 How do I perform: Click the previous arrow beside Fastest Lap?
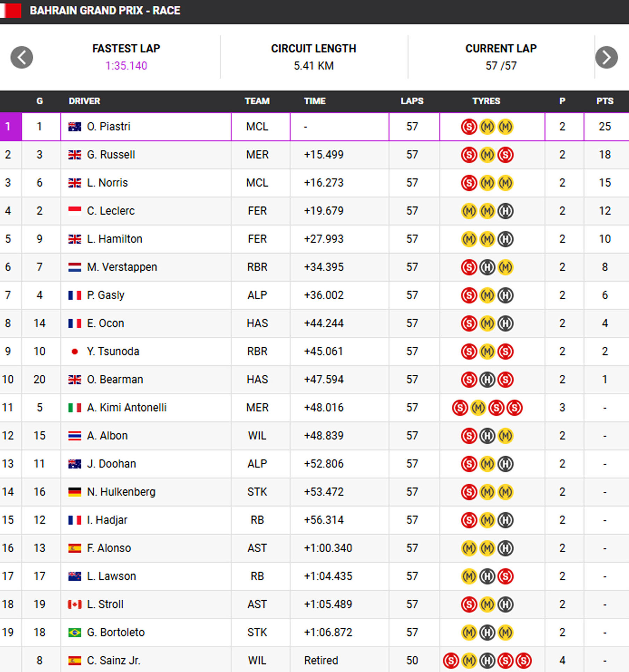point(22,57)
